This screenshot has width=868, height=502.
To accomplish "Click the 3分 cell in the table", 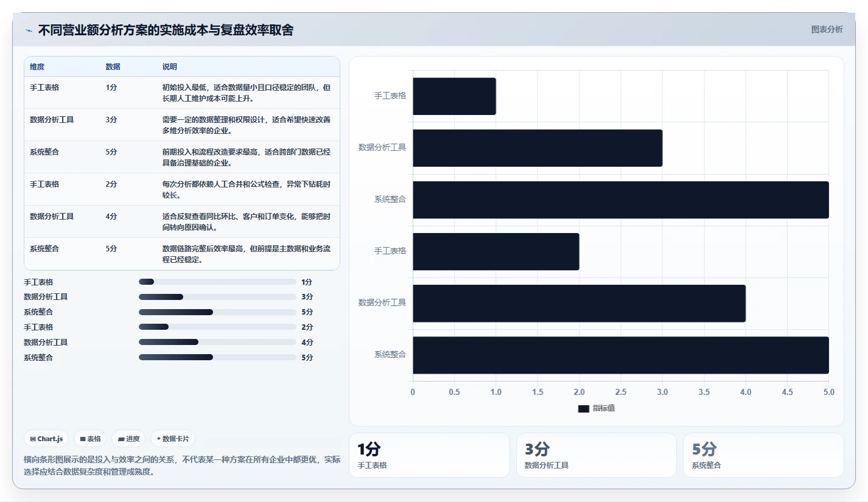I will [111, 119].
